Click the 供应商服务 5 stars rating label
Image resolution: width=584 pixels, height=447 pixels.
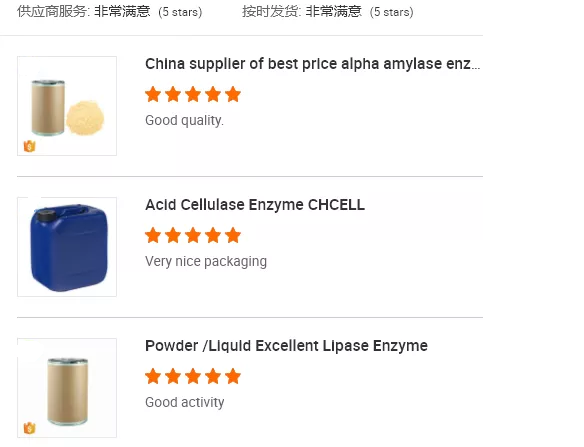(110, 12)
